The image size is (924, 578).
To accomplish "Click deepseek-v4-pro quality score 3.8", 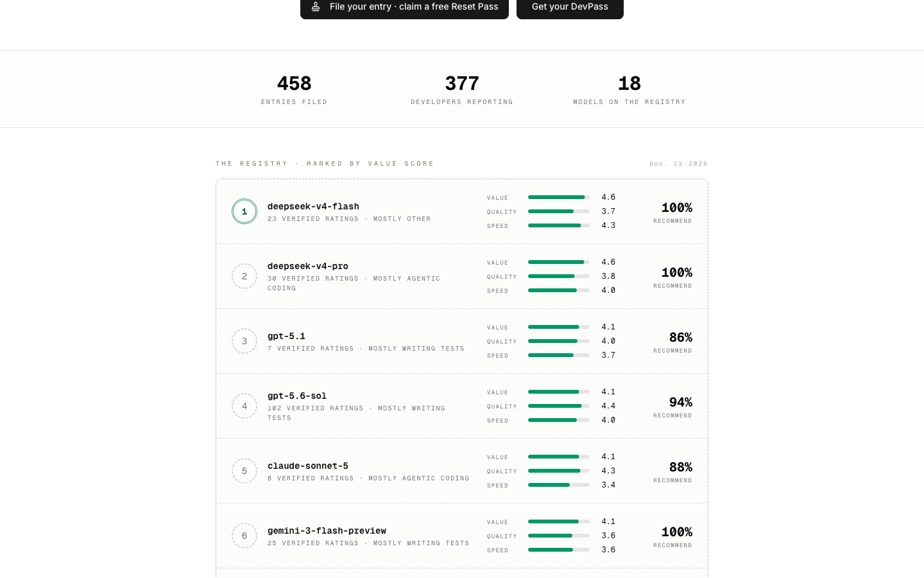I will pos(608,276).
